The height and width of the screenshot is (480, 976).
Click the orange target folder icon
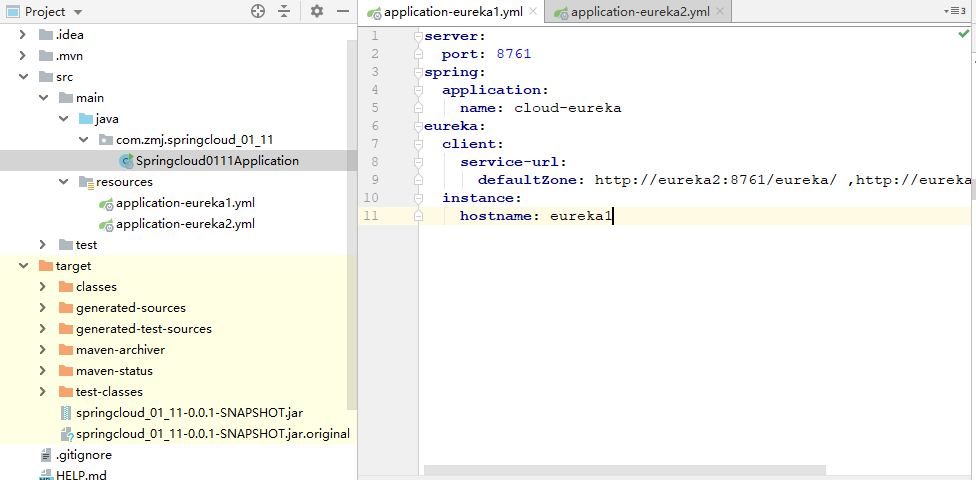point(45,266)
